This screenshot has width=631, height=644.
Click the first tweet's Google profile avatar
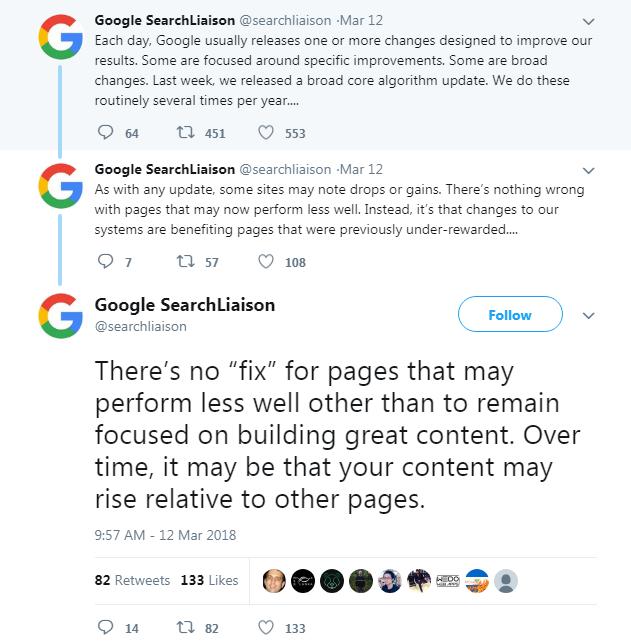[60, 37]
